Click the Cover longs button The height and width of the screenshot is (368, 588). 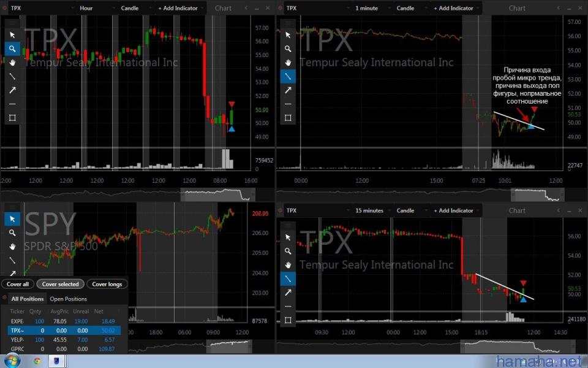click(107, 284)
